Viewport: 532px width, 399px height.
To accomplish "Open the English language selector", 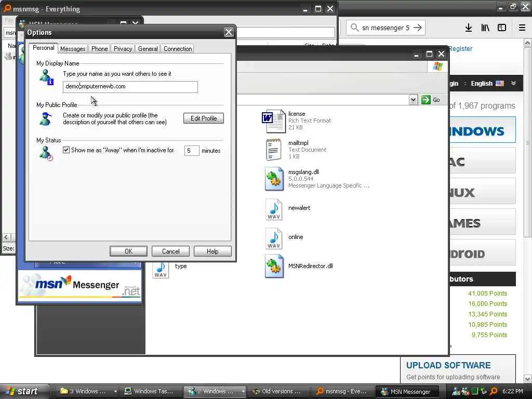I will coord(487,84).
